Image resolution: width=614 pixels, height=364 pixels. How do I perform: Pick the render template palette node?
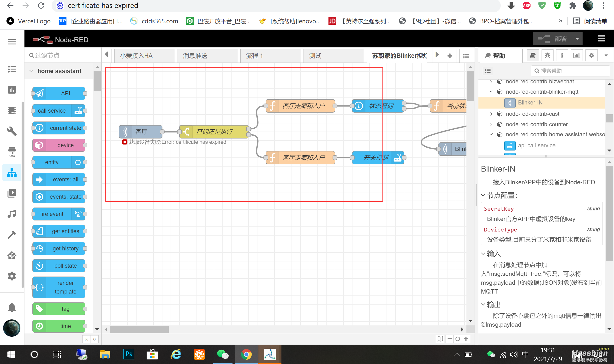59,287
